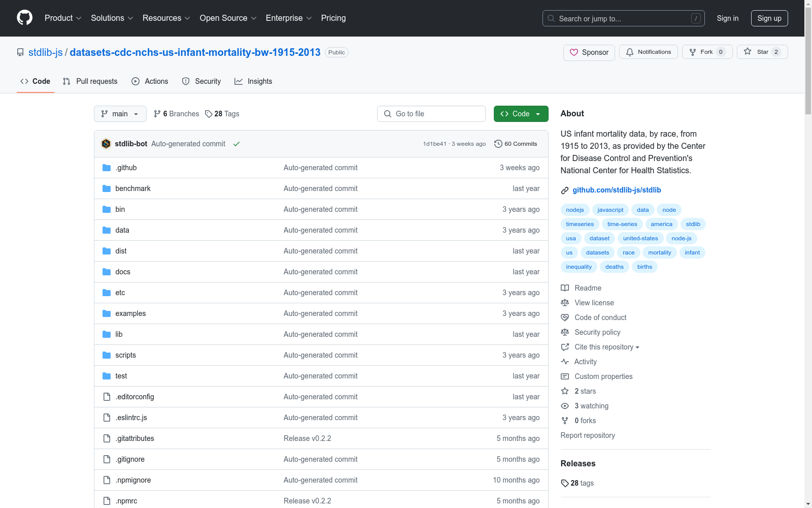Click the Sign in link
812x508 pixels.
point(728,18)
